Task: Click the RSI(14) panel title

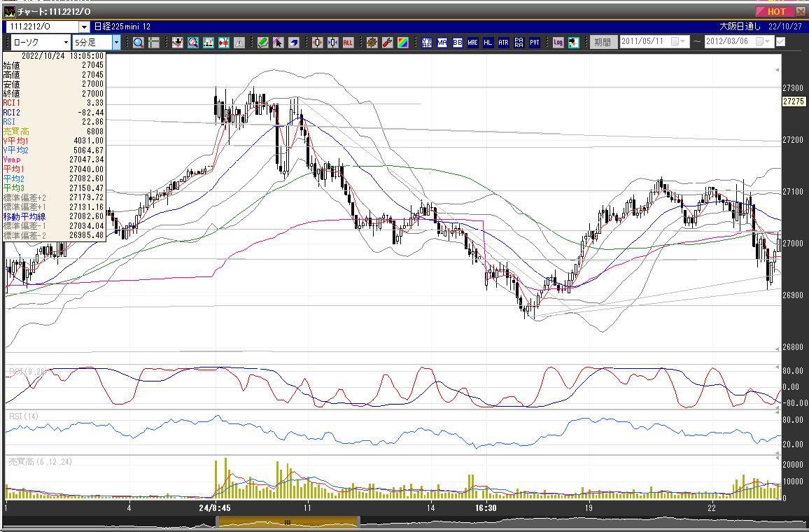Action: tap(24, 416)
